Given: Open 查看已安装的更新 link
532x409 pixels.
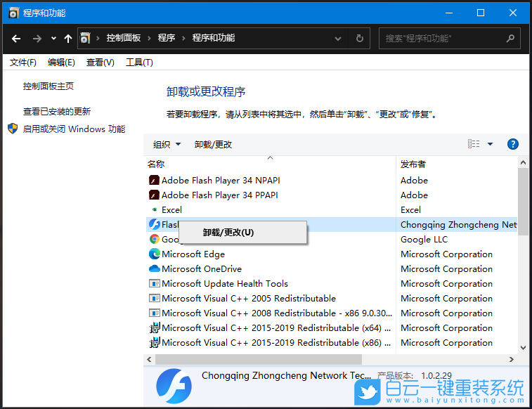Looking at the screenshot, I should click(57, 111).
